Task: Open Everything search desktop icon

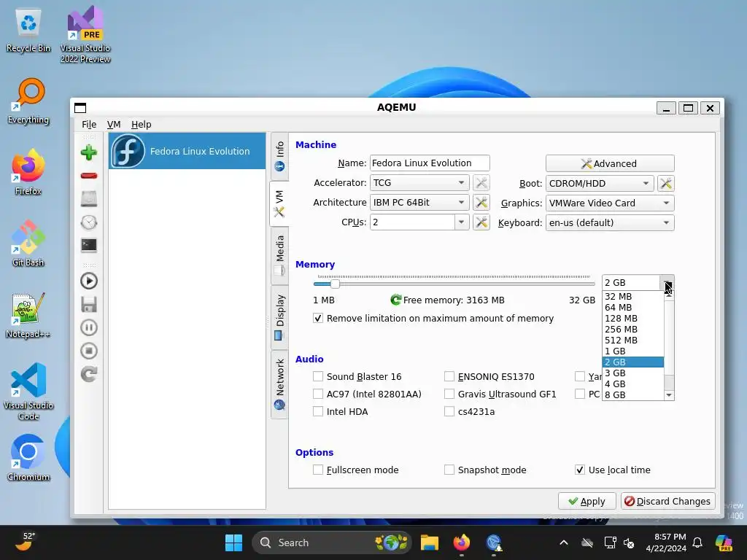Action: [x=28, y=101]
